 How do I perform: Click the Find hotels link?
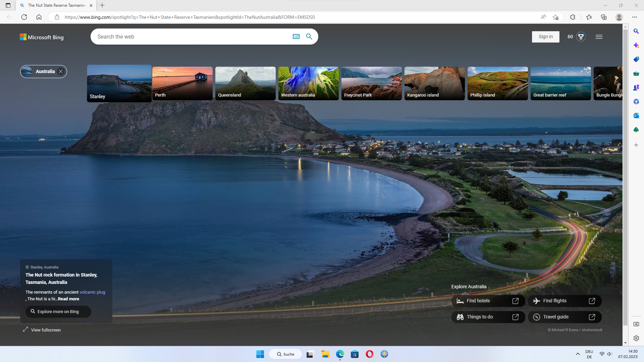click(x=488, y=301)
